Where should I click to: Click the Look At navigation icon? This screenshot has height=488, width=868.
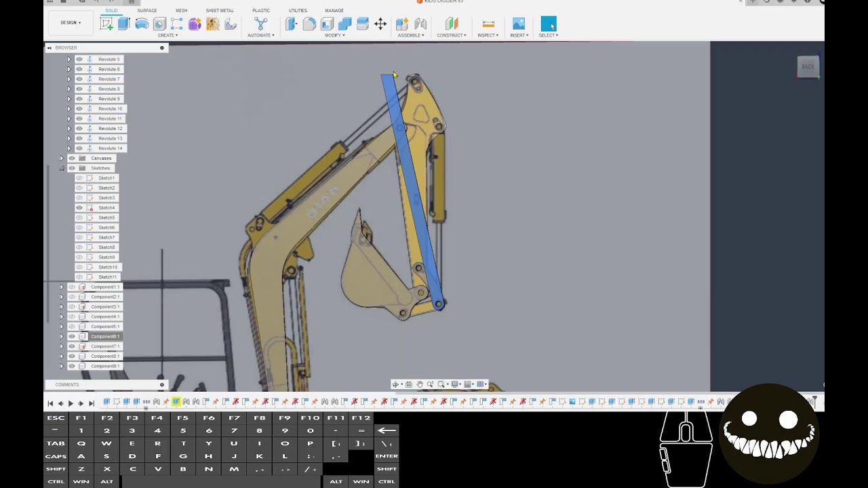coord(408,384)
